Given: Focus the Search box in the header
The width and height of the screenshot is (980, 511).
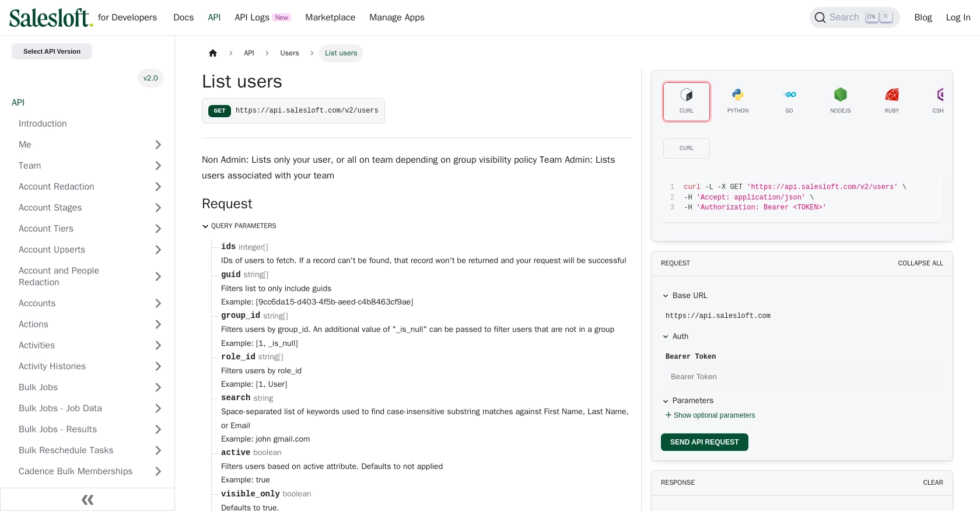Looking at the screenshot, I should click(855, 17).
